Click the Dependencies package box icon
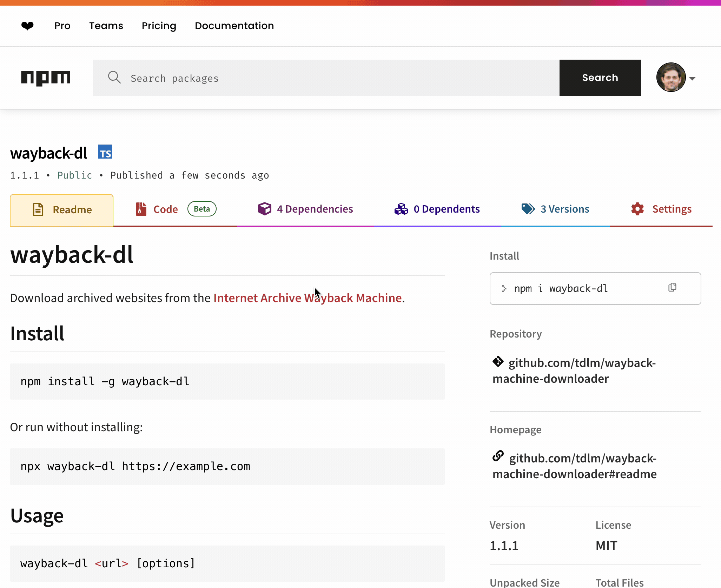Screen dimensions: 721x588 265,209
